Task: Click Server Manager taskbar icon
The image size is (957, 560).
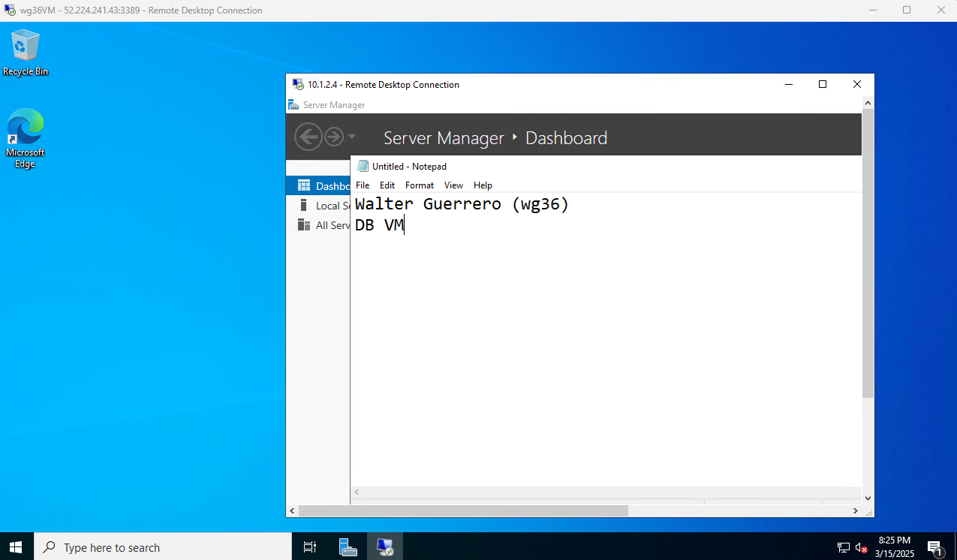Action: pyautogui.click(x=348, y=547)
